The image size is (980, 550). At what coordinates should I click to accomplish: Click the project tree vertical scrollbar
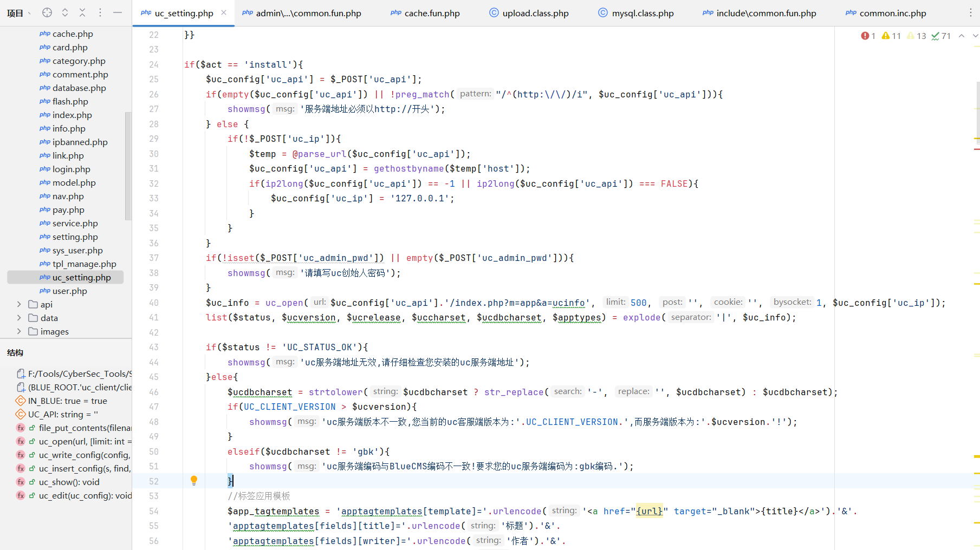[x=128, y=165]
